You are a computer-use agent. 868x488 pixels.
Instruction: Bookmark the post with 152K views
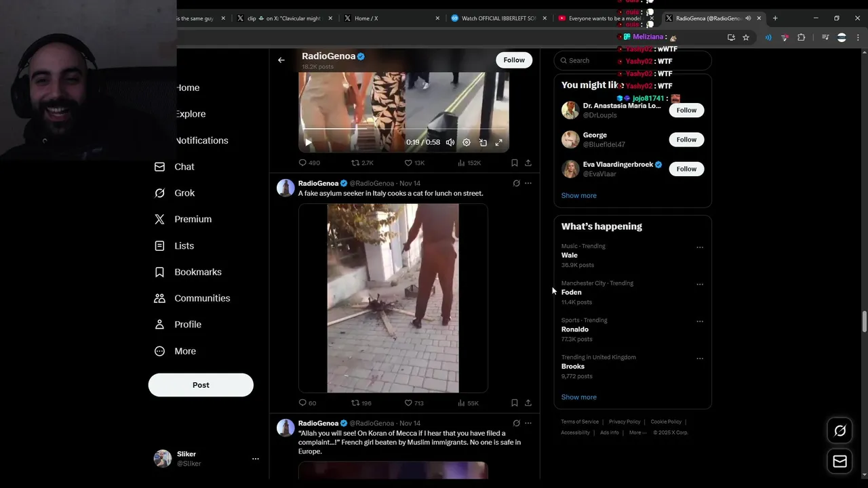pos(515,163)
